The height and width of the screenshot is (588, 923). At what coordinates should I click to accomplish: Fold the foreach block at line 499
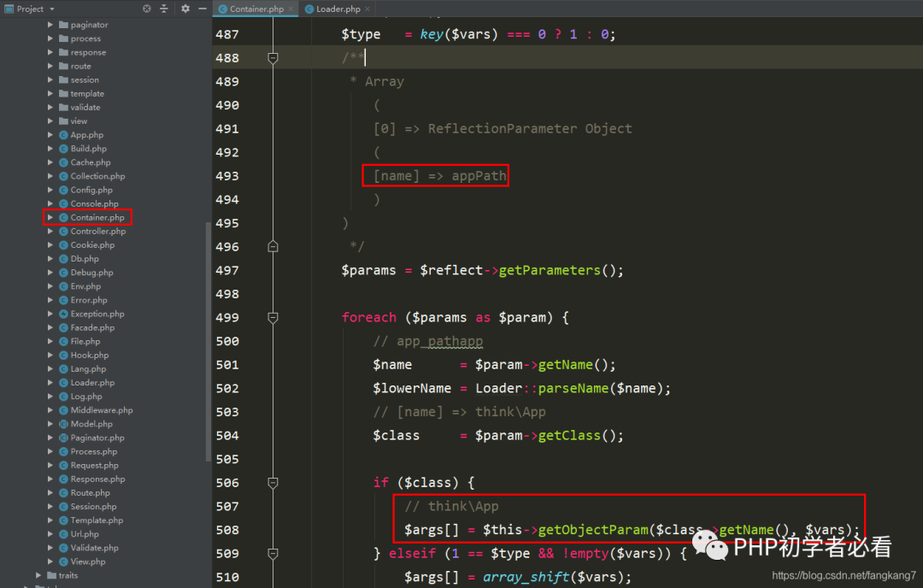273,318
